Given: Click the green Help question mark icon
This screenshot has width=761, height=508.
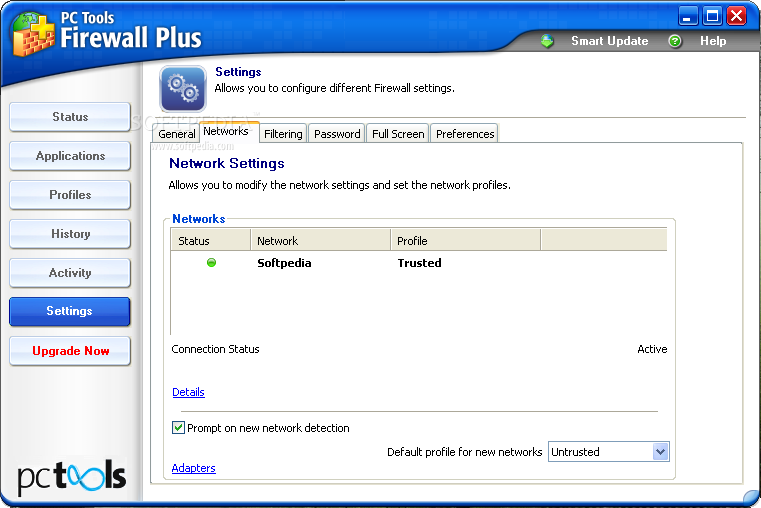Looking at the screenshot, I should tap(675, 41).
